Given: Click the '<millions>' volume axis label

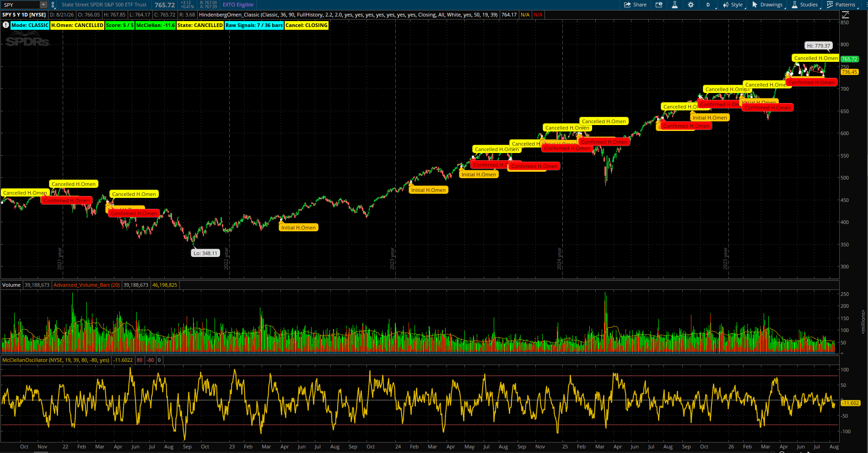Looking at the screenshot, I should pos(863,322).
